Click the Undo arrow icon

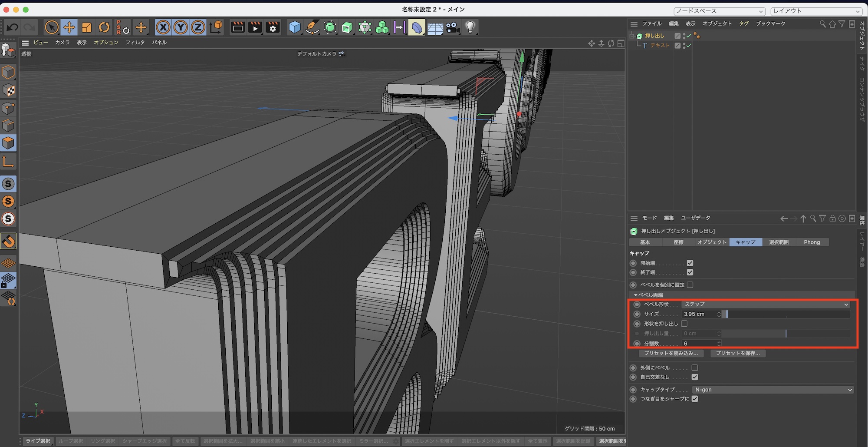(x=12, y=27)
